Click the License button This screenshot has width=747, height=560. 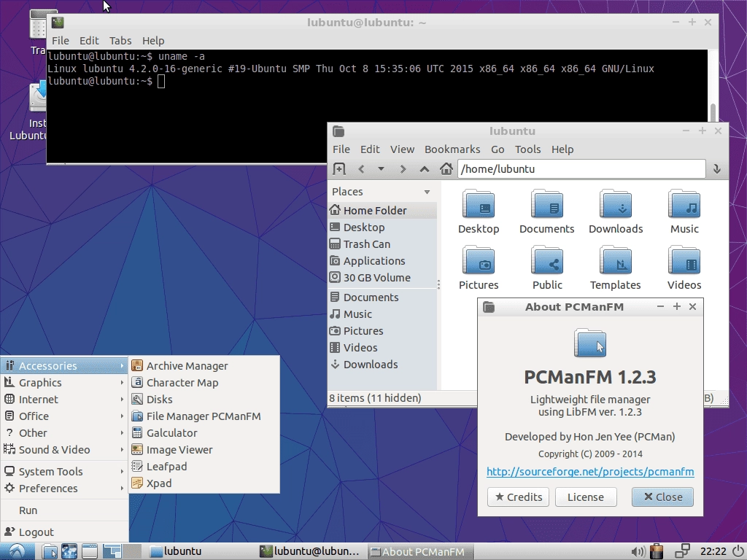586,497
